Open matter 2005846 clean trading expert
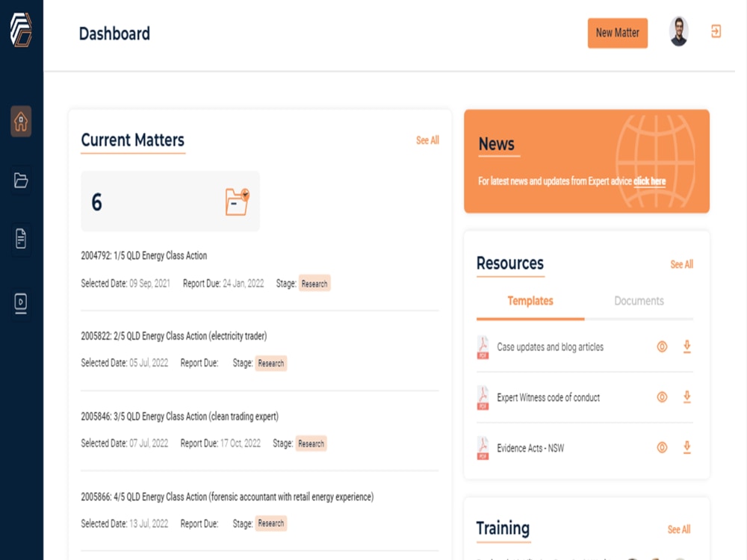 point(179,417)
